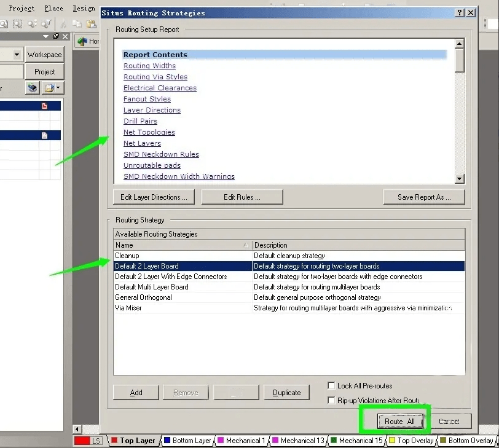The width and height of the screenshot is (499, 448).
Task: Open the Net Topologies link
Action: pyautogui.click(x=149, y=132)
